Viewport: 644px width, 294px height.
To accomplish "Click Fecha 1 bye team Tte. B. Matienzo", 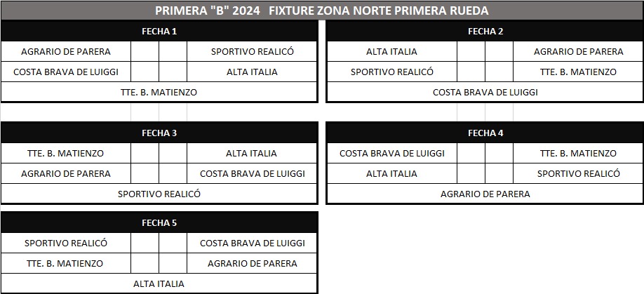I will (159, 92).
